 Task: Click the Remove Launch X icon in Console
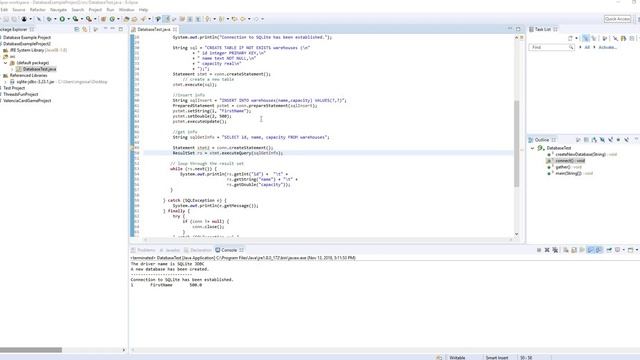[547, 250]
